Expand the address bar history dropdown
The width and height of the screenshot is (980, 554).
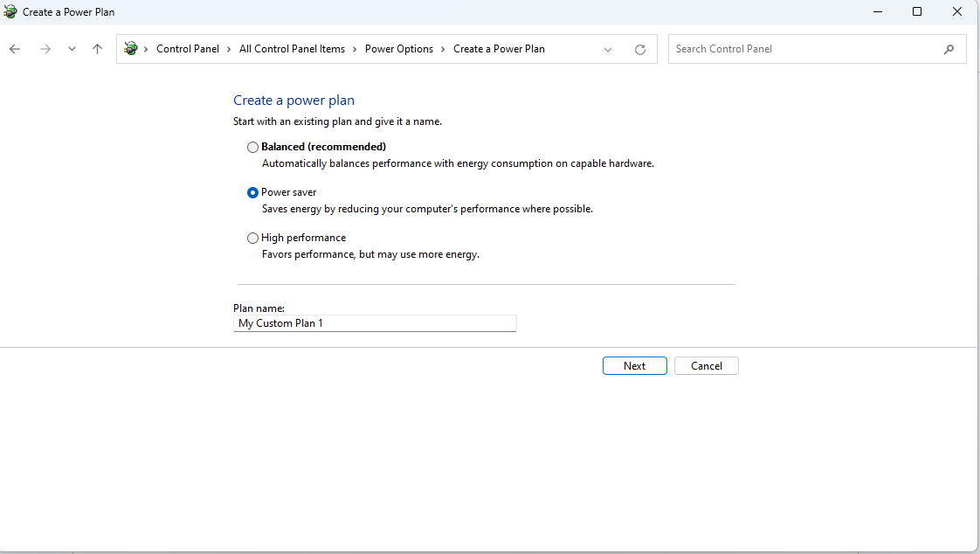[608, 50]
